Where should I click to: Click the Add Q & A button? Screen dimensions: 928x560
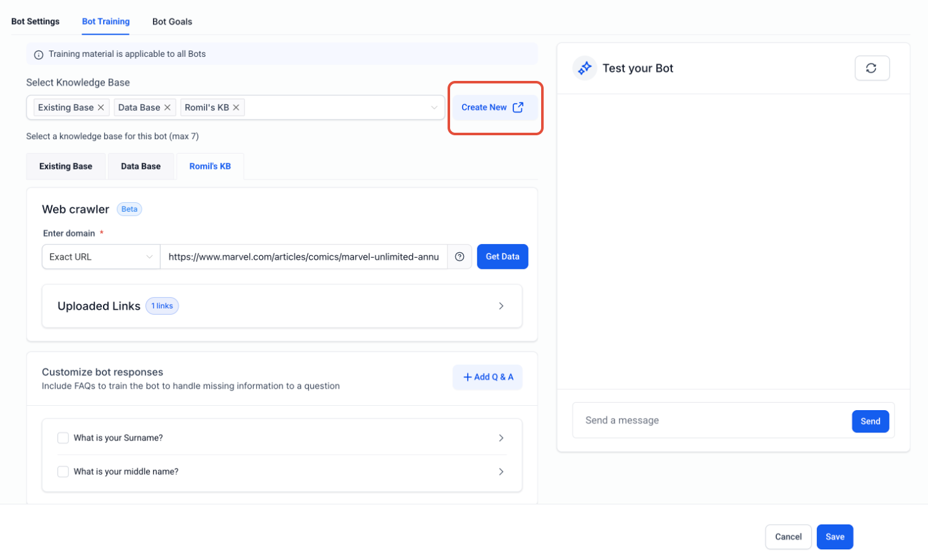coord(487,377)
